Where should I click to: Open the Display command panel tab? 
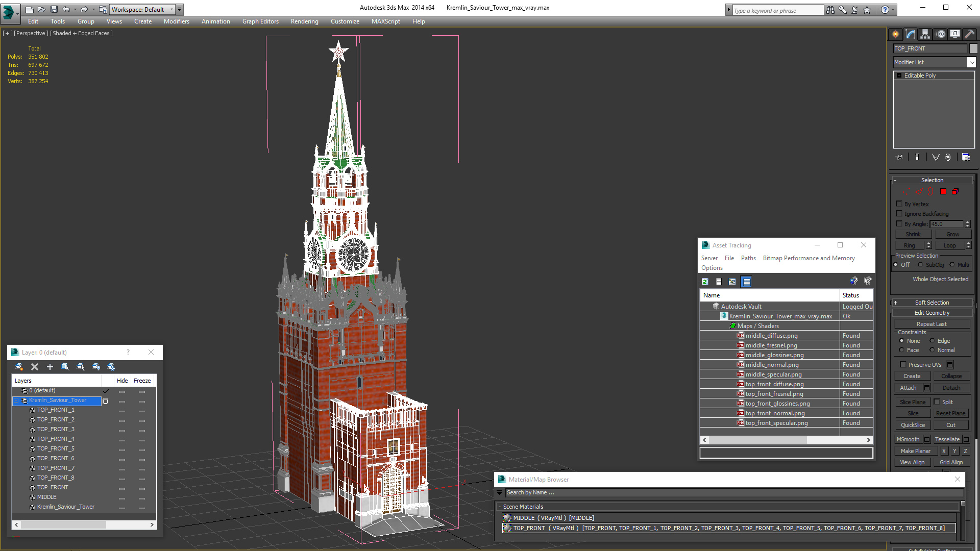(955, 34)
